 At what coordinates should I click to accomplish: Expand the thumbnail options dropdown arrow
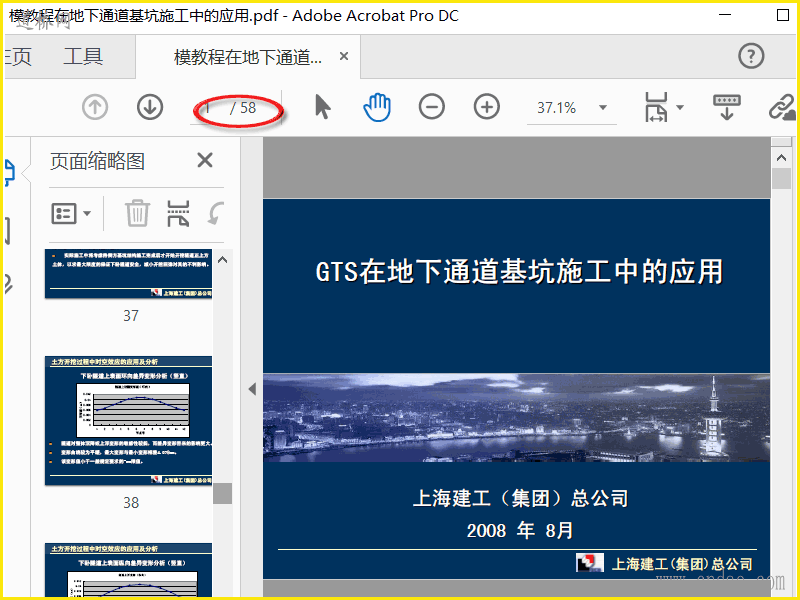click(87, 213)
